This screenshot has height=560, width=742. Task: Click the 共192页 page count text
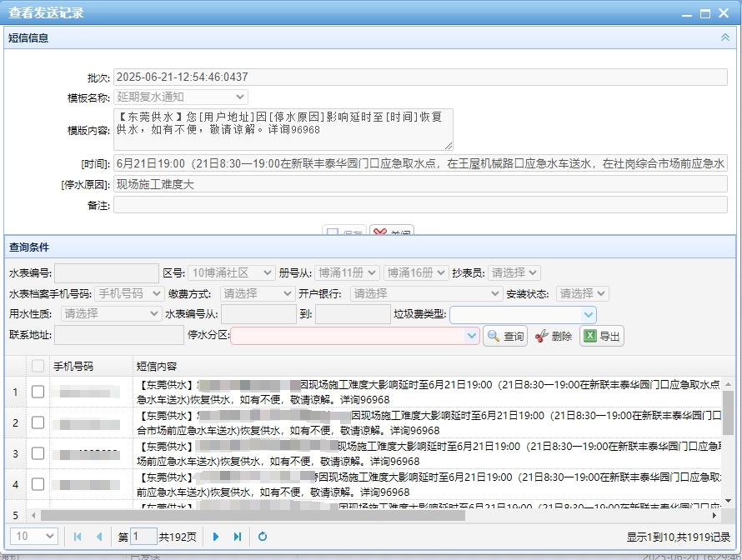click(178, 537)
